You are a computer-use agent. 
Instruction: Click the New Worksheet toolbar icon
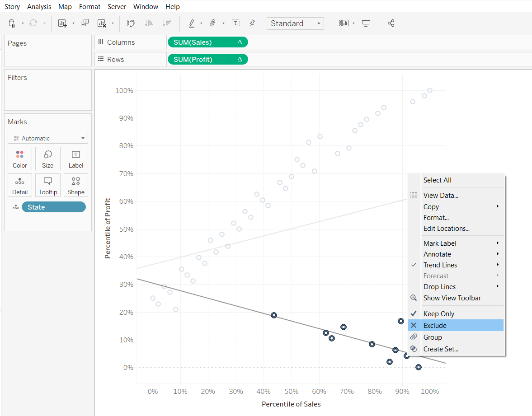[62, 23]
